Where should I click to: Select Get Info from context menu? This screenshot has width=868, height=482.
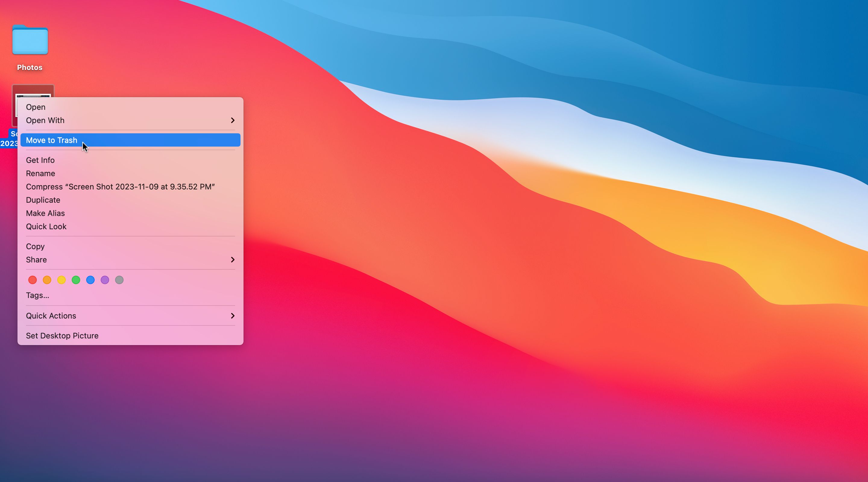pos(40,160)
